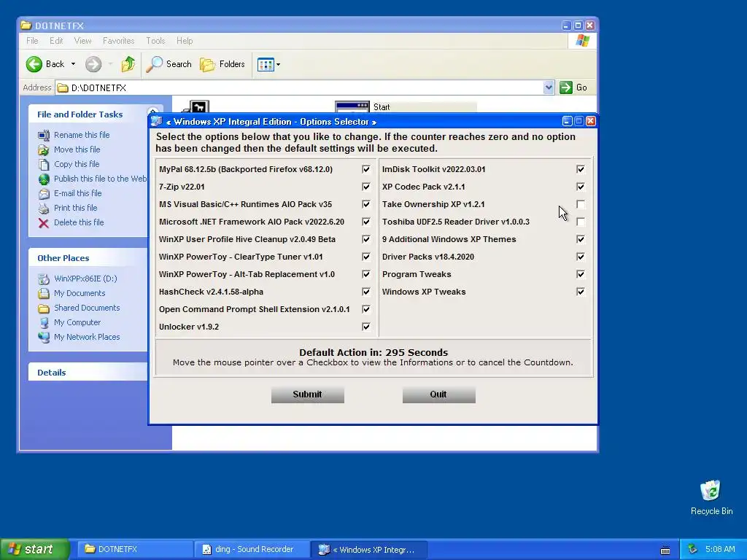Click the Options Selector title bar icon
747x560 pixels.
(x=157, y=122)
